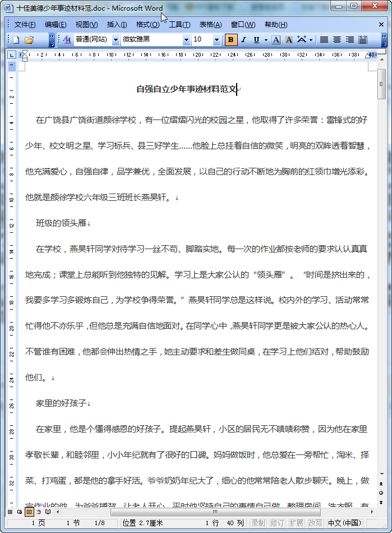Click the tab stop selector at ruler corner
Screen dimensions: 392x533
click(x=12, y=55)
